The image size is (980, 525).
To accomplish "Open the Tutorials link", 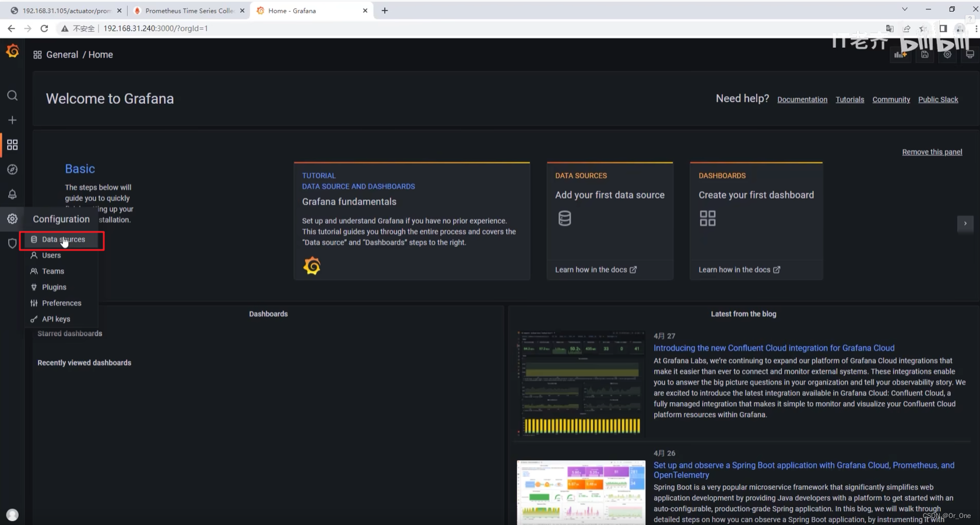I will click(x=850, y=100).
